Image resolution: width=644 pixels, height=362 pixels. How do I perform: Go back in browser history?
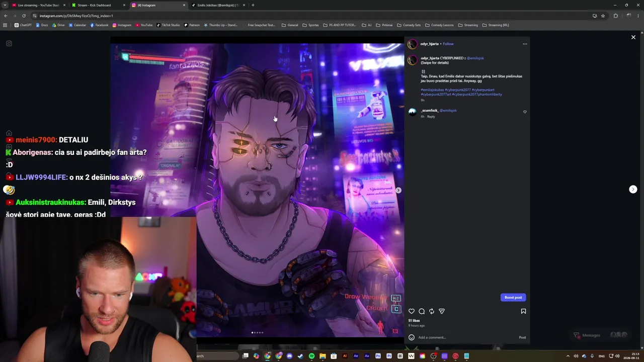click(6, 16)
